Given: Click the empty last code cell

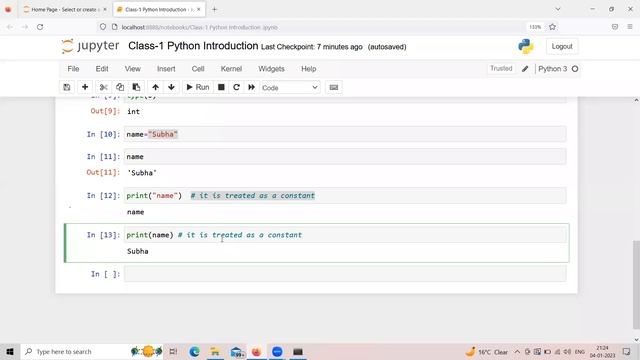Looking at the screenshot, I should tap(345, 273).
